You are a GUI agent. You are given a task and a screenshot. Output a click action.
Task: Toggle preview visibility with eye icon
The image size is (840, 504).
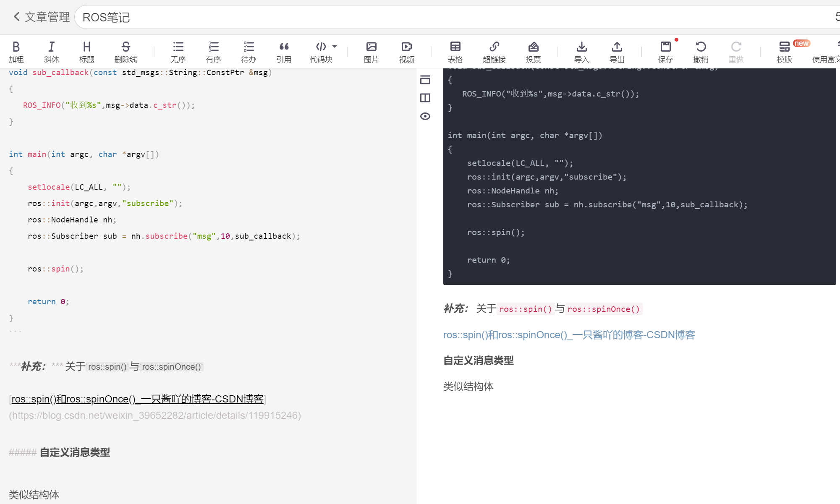pyautogui.click(x=425, y=116)
